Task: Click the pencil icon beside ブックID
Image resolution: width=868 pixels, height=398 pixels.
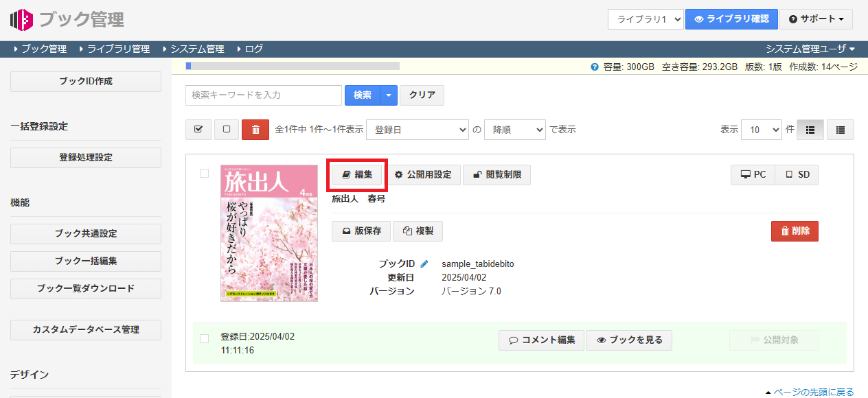Action: [x=424, y=264]
